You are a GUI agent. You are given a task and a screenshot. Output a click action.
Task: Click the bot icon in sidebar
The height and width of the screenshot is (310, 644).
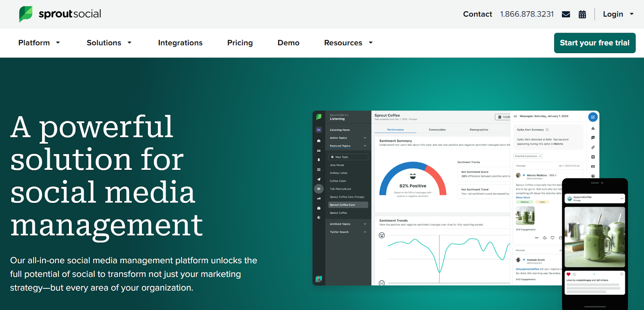pyautogui.click(x=319, y=208)
